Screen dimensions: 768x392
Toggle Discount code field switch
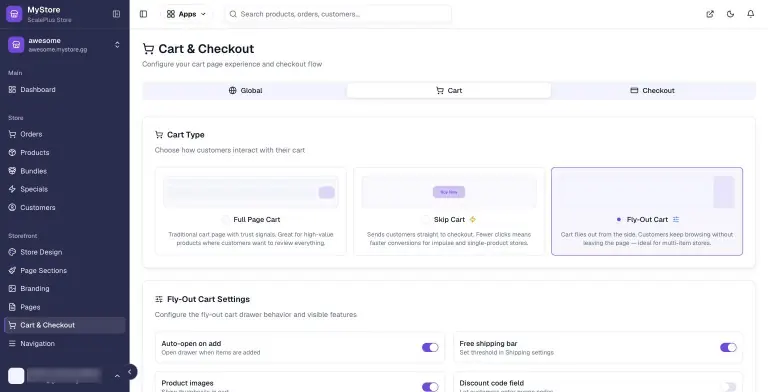(728, 387)
